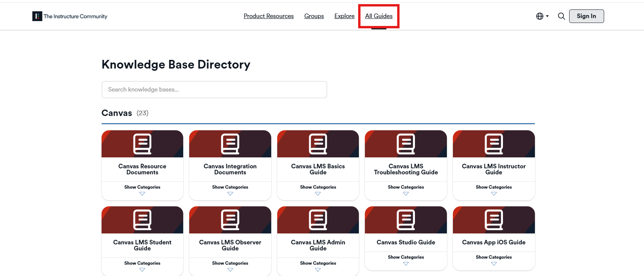Open the Canvas LMS Student Guide title link
The width and height of the screenshot is (644, 276).
click(x=142, y=246)
